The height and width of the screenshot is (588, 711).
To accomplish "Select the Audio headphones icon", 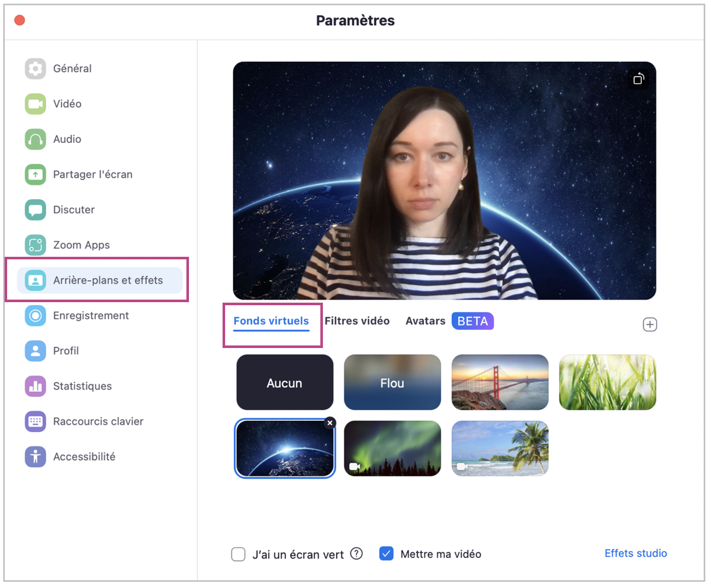I will (x=35, y=139).
